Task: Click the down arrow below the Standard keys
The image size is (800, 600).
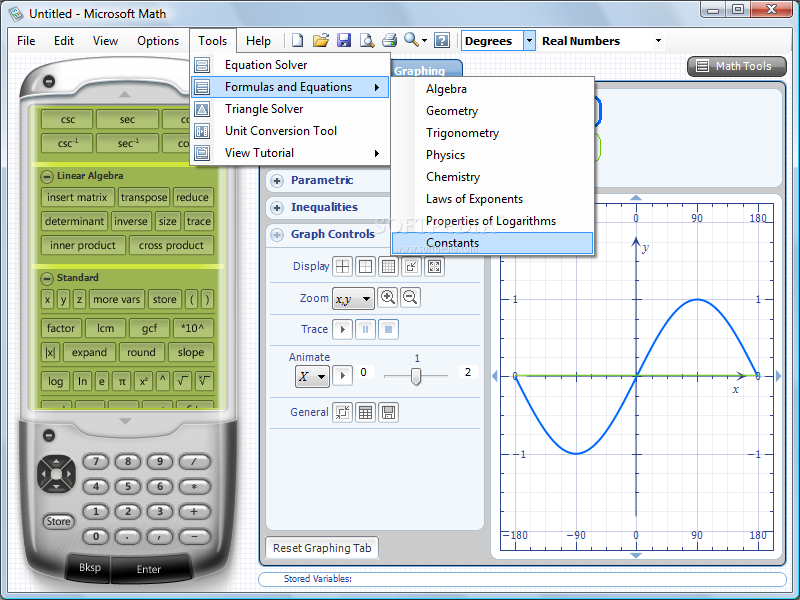Action: (125, 421)
